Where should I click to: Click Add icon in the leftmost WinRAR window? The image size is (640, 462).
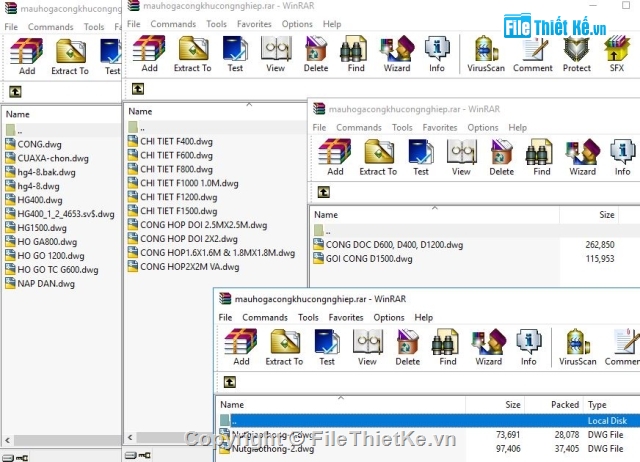[x=27, y=56]
